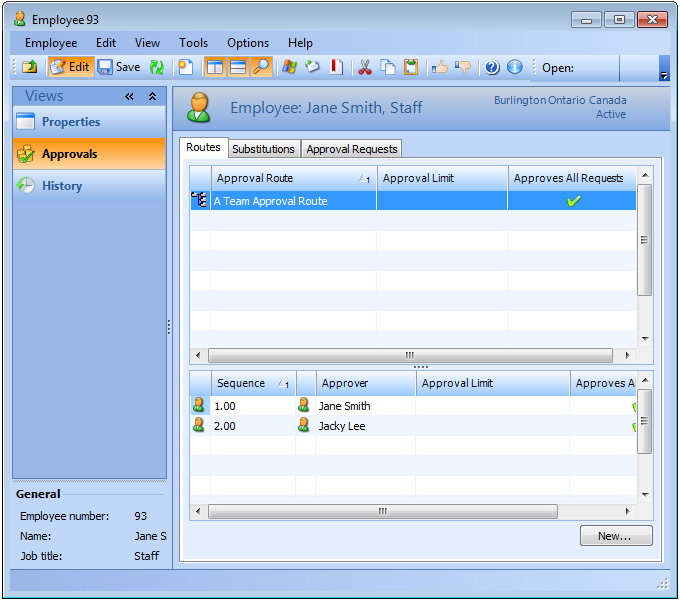The height and width of the screenshot is (601, 680).
Task: Open the toolbar overflow options dropdown
Action: [664, 75]
